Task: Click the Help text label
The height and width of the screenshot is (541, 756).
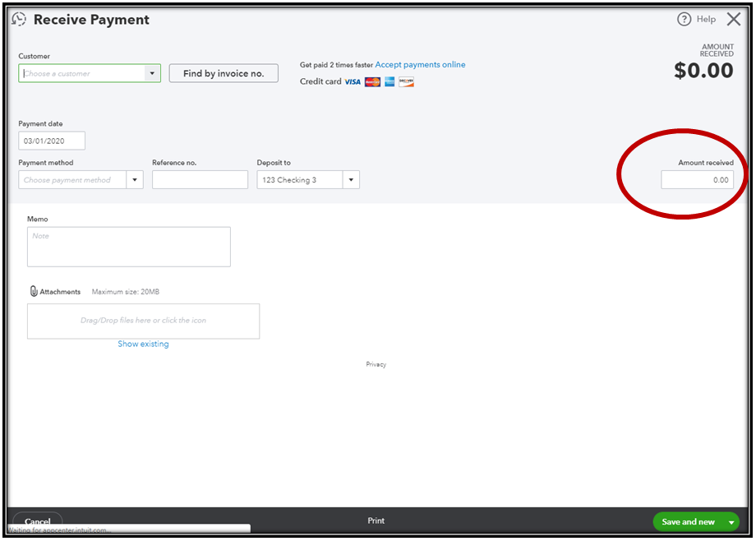Action: pyautogui.click(x=706, y=19)
